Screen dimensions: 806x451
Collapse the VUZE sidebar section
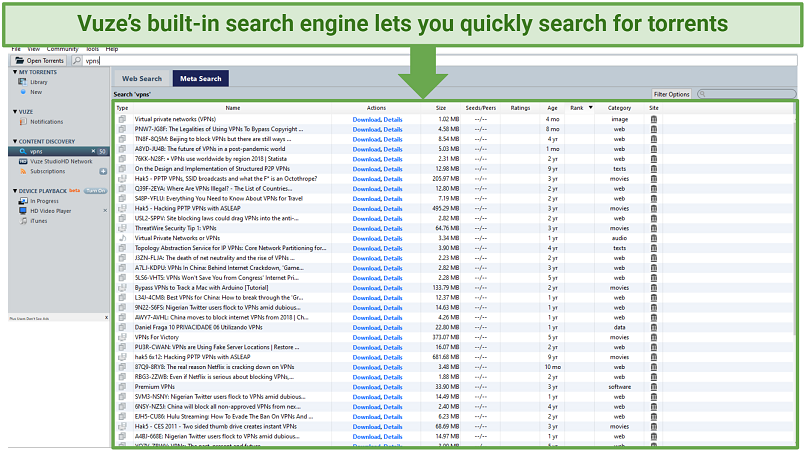point(15,112)
